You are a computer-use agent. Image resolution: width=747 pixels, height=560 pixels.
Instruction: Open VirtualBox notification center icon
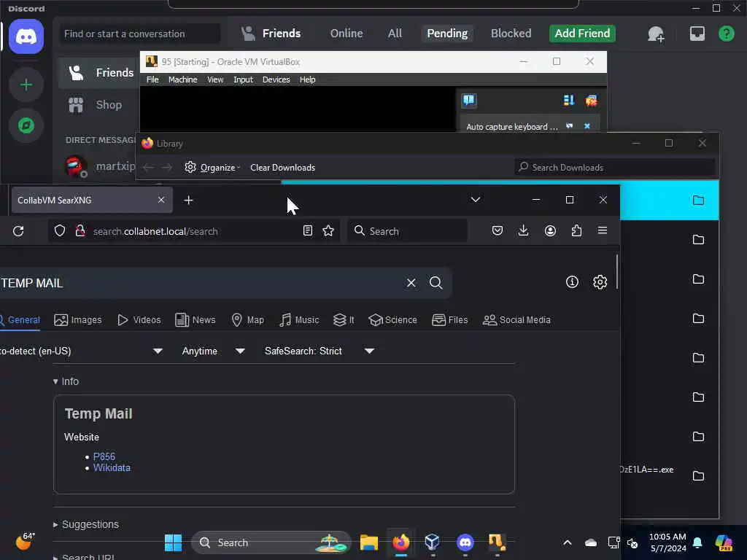coord(469,100)
